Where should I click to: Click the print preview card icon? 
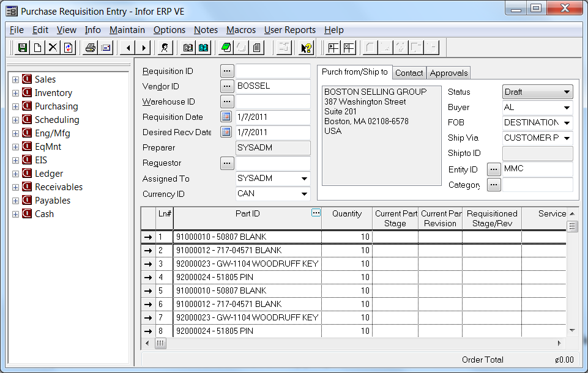click(106, 48)
